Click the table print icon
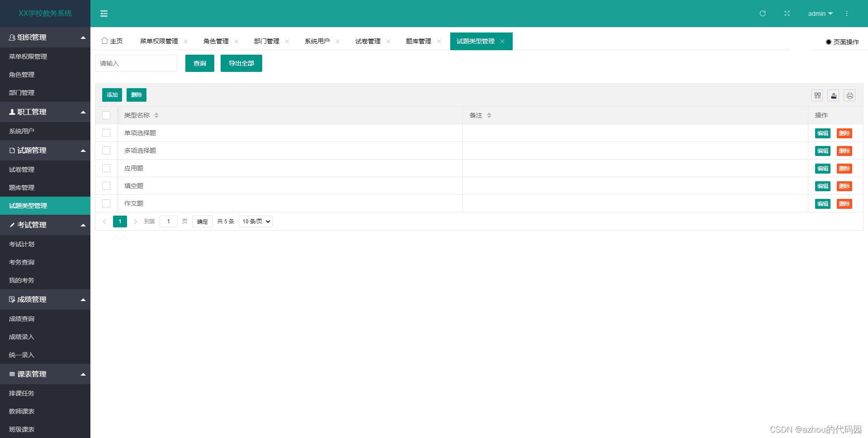868x438 pixels. [850, 95]
